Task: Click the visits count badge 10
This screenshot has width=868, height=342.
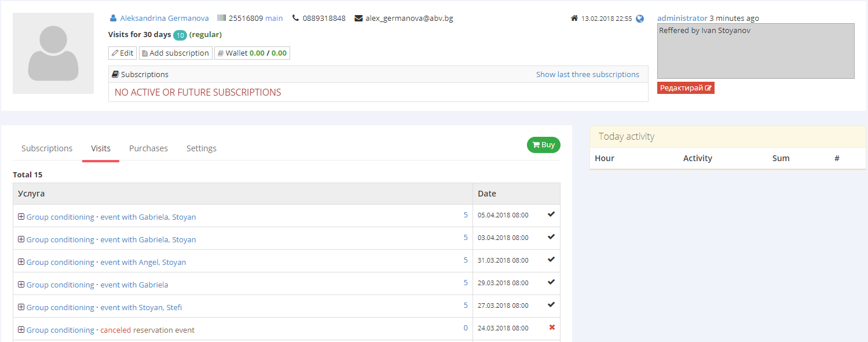Action: pyautogui.click(x=180, y=35)
